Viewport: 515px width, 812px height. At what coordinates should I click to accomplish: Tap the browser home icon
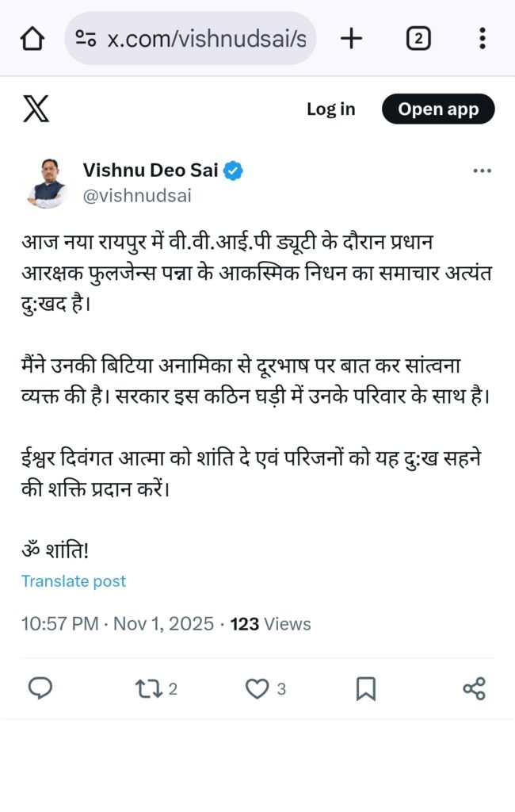pos(32,38)
